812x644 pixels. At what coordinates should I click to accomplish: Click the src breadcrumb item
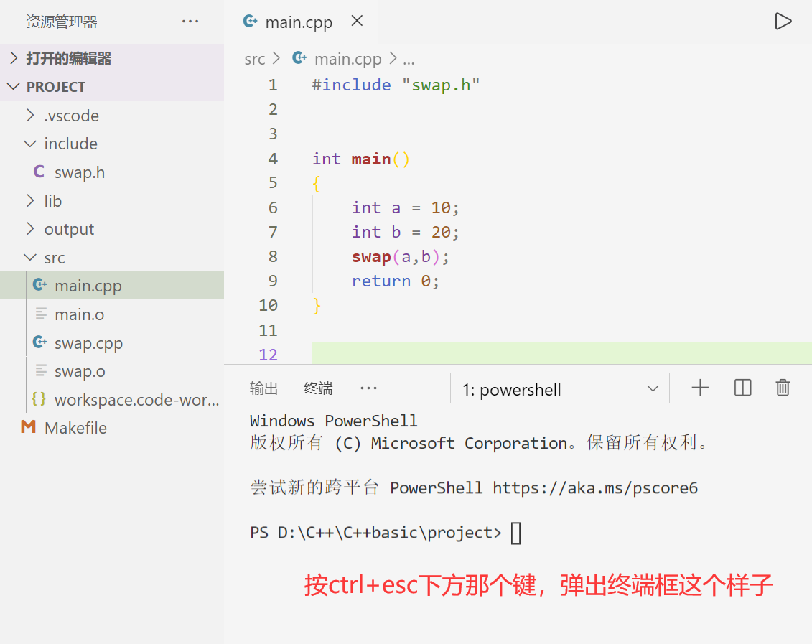coord(254,59)
